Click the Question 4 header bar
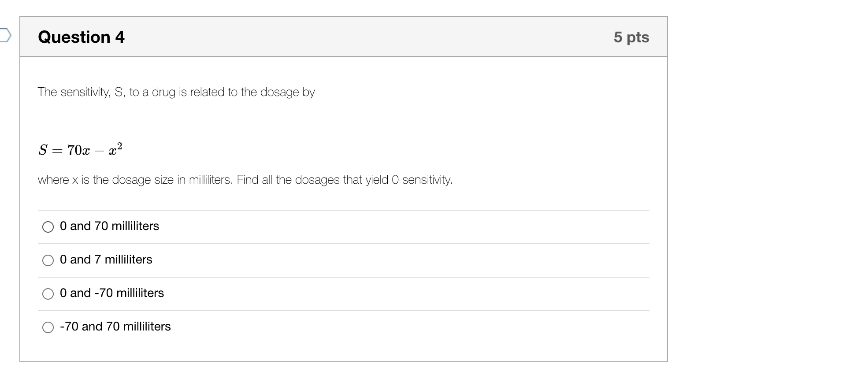The image size is (868, 375). pos(344,37)
